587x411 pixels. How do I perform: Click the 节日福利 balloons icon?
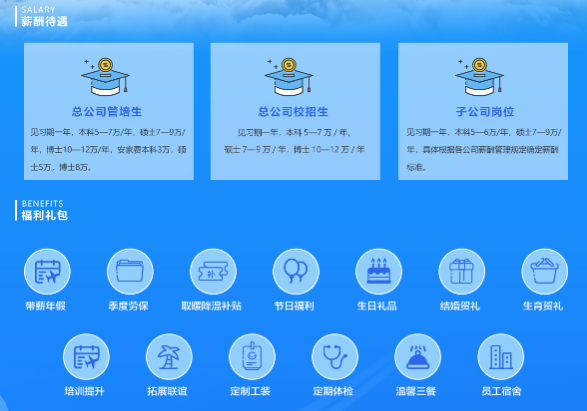coord(296,272)
